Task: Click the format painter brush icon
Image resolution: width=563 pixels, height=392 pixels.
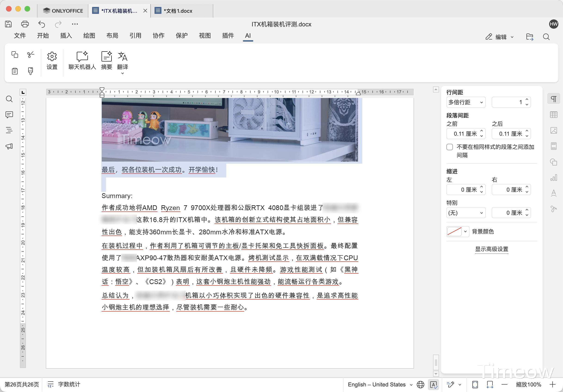Action: pos(30,71)
